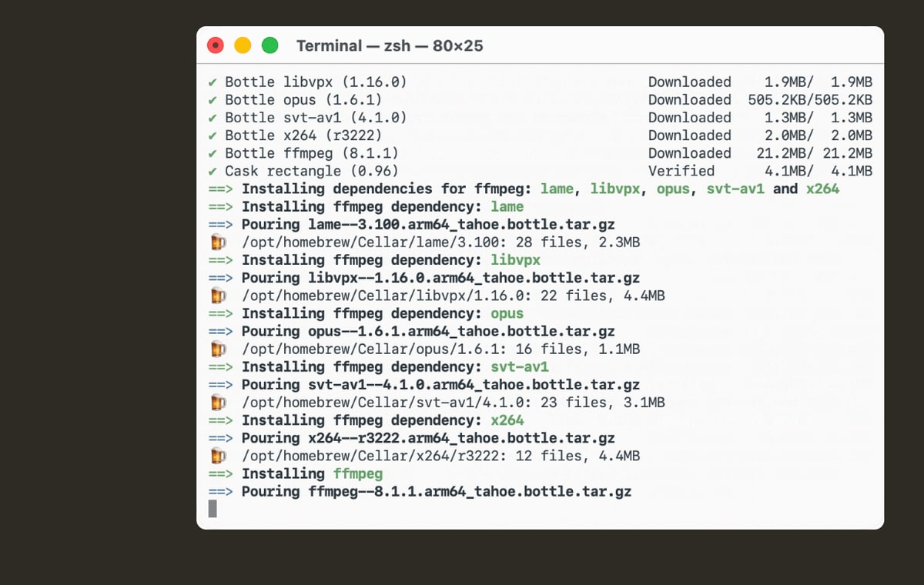Click the size value '4.1MB/ 4.1MB'
This screenshot has width=924, height=585.
pyautogui.click(x=819, y=171)
